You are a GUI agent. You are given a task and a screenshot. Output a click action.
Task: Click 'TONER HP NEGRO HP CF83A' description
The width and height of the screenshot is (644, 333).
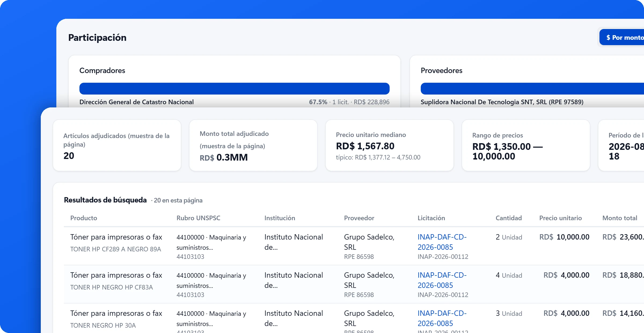(112, 287)
